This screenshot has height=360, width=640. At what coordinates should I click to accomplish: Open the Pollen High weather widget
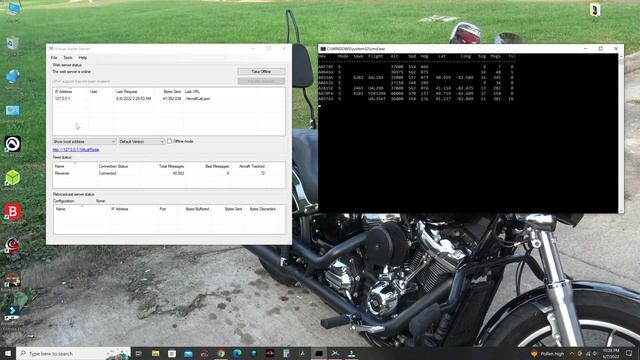(x=548, y=354)
